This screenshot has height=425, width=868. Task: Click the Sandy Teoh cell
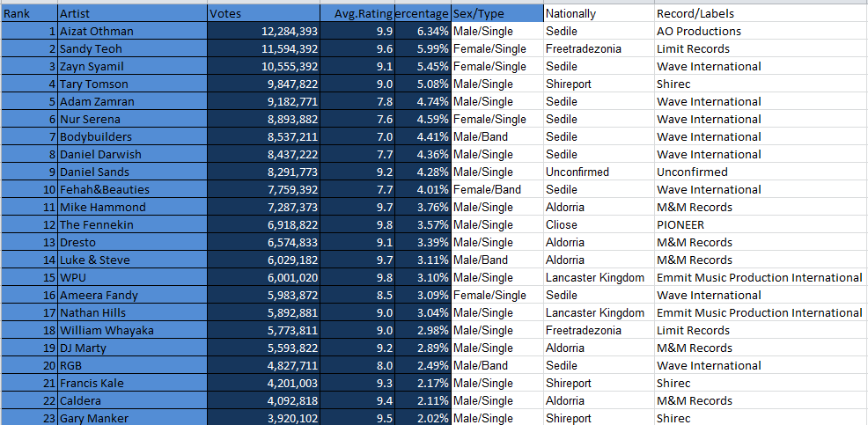click(133, 48)
